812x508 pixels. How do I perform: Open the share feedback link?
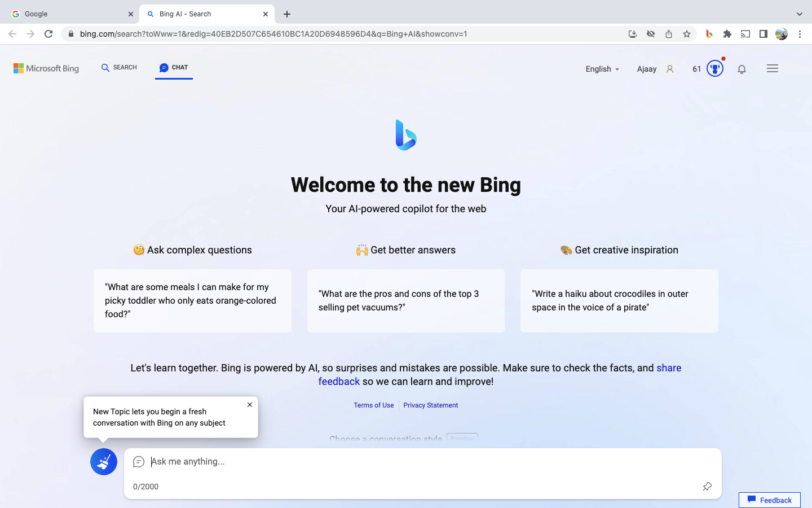tap(500, 375)
